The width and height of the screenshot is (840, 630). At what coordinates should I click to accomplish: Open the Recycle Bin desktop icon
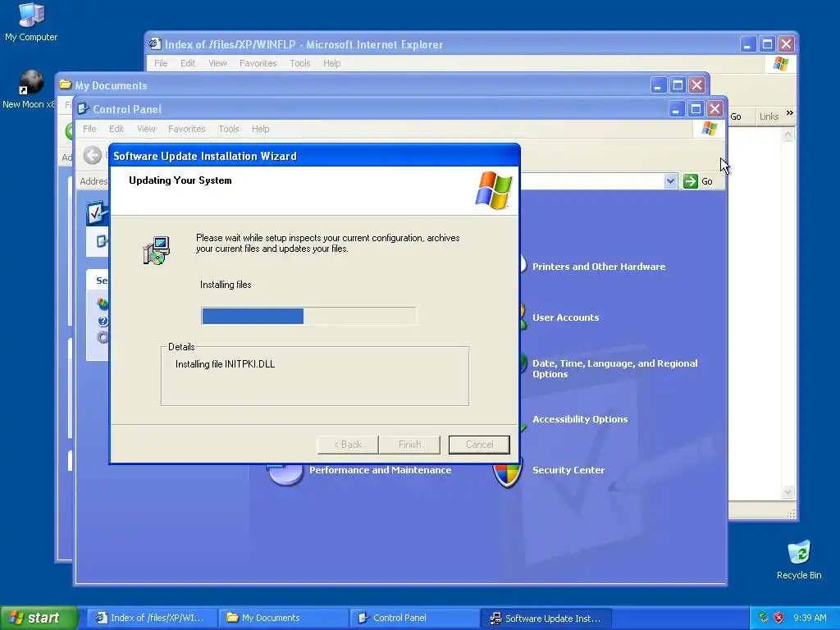799,559
